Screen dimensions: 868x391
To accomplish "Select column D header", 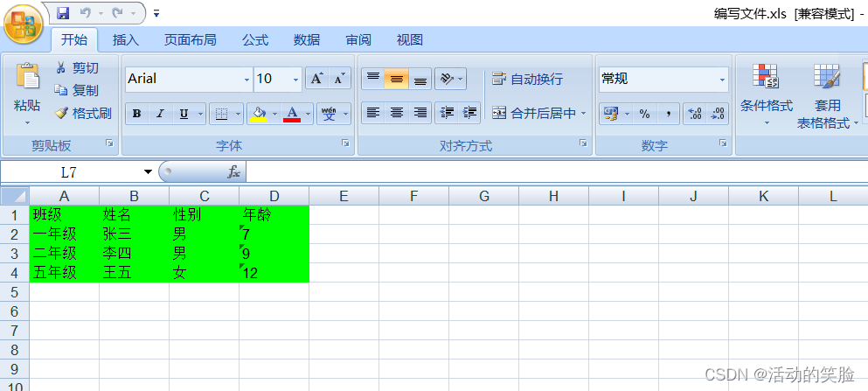I will [x=274, y=196].
